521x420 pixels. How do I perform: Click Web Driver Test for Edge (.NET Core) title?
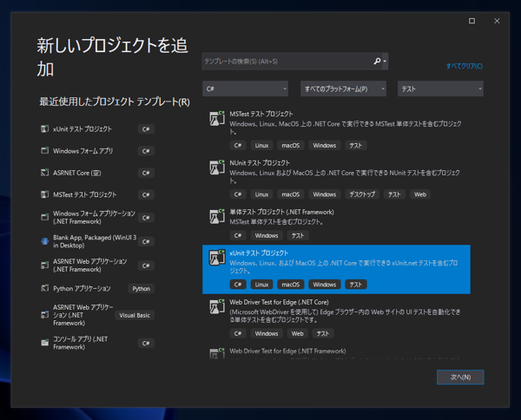[x=279, y=302]
